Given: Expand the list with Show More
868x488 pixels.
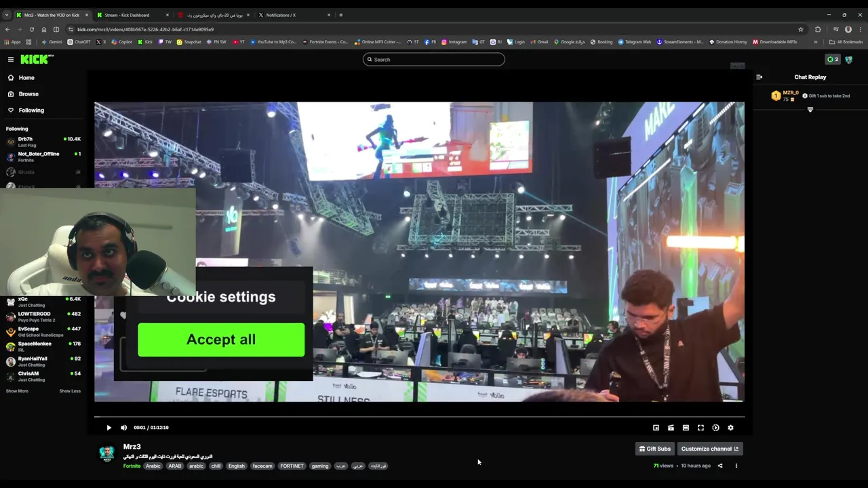Looking at the screenshot, I should click(x=17, y=391).
